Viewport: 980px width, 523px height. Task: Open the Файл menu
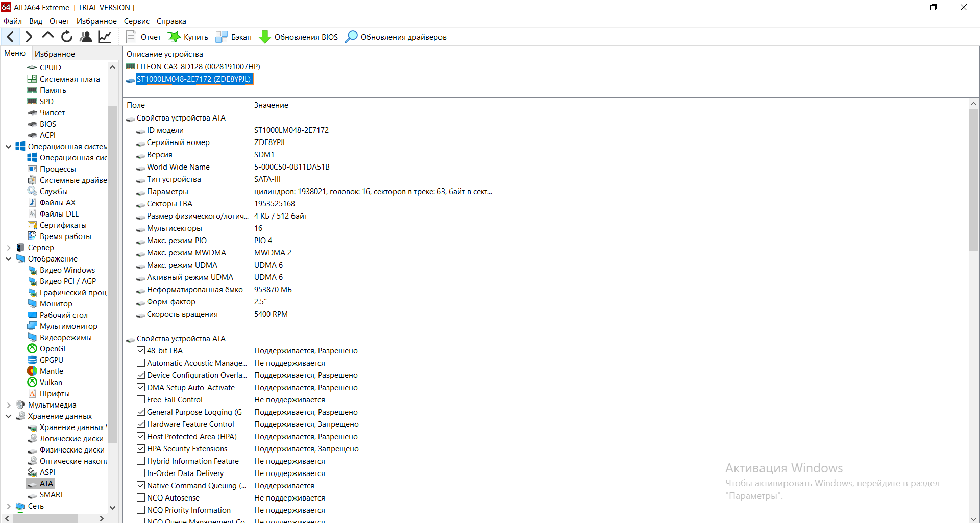(x=13, y=21)
